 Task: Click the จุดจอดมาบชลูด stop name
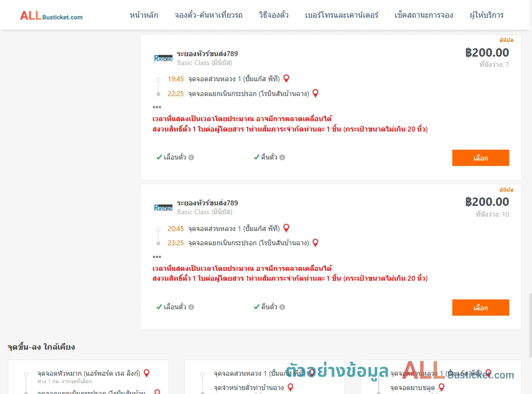412,388
